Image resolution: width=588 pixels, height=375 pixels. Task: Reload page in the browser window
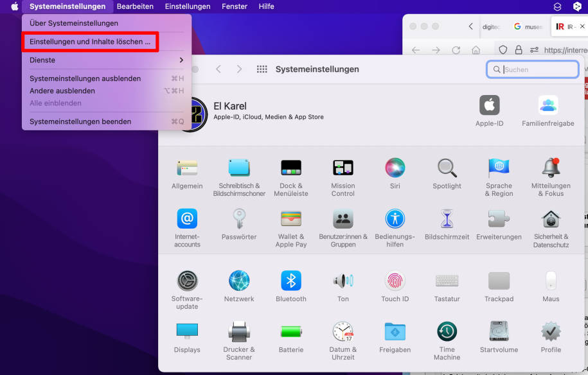click(456, 50)
